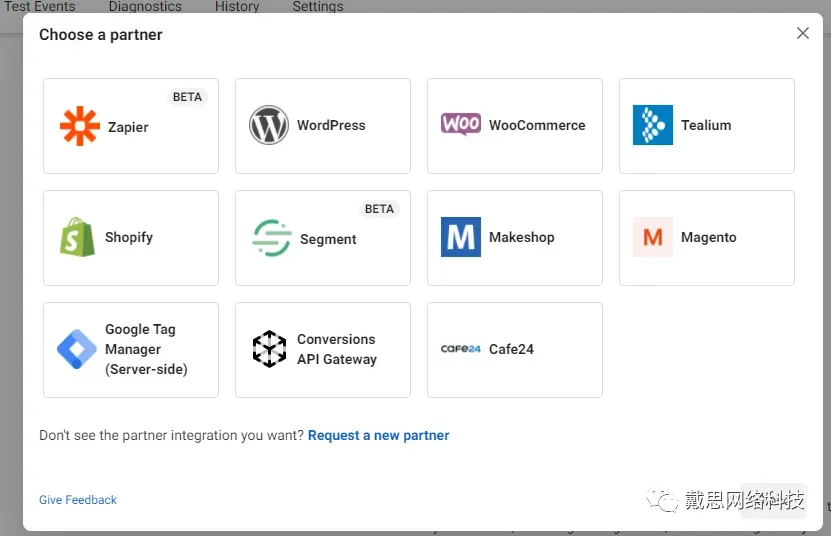Select the Zapier partner name label
The height and width of the screenshot is (536, 831).
click(x=128, y=127)
